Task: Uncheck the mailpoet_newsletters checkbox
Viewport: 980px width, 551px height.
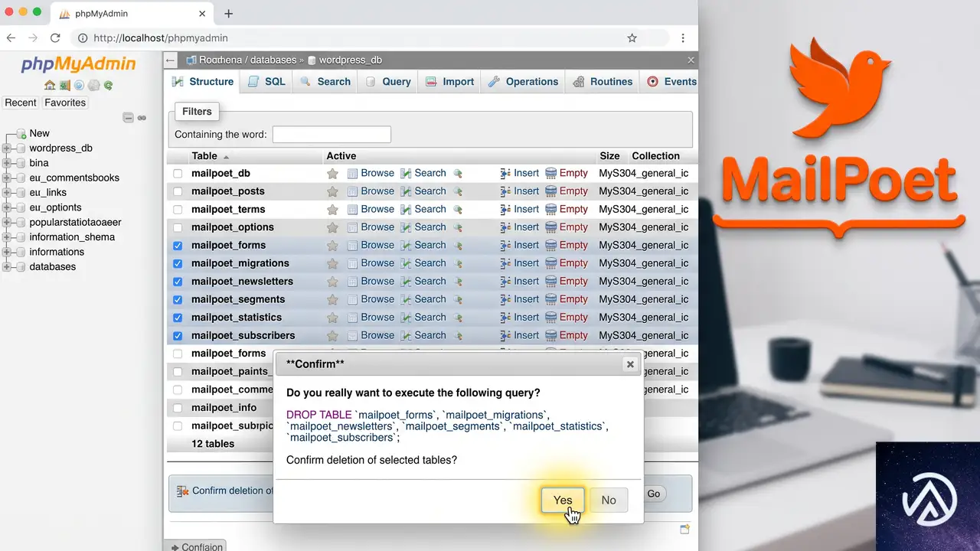Action: [x=178, y=282]
